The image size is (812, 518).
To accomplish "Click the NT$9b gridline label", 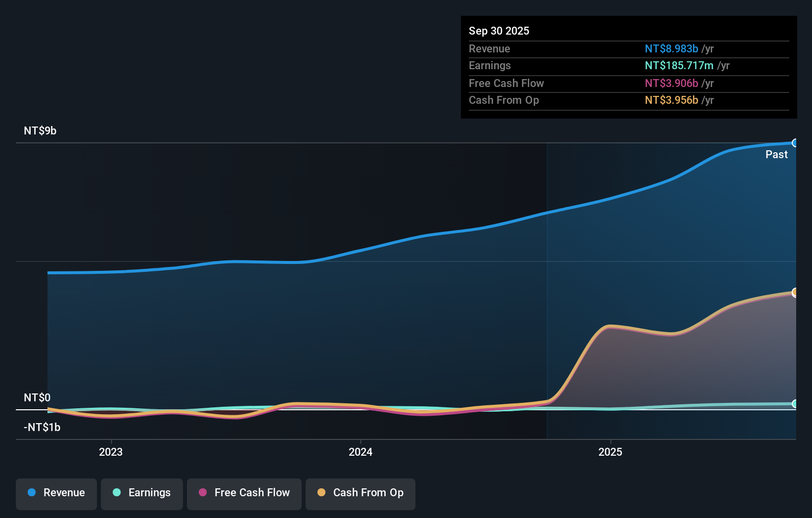I will coord(40,131).
